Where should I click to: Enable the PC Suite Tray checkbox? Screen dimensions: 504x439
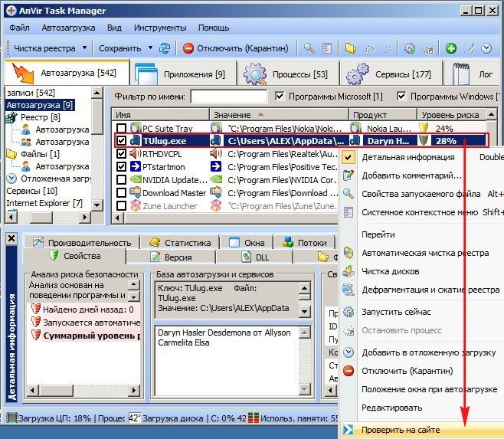pyautogui.click(x=120, y=128)
